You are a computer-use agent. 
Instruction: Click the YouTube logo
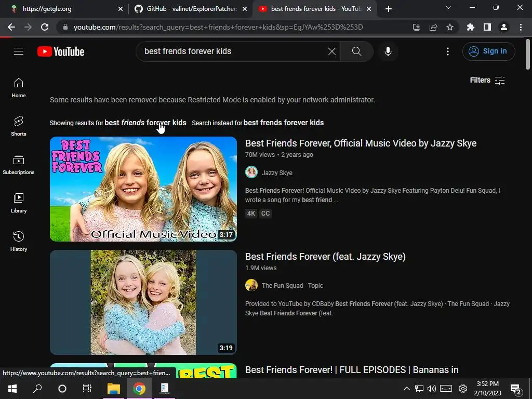coord(61,51)
